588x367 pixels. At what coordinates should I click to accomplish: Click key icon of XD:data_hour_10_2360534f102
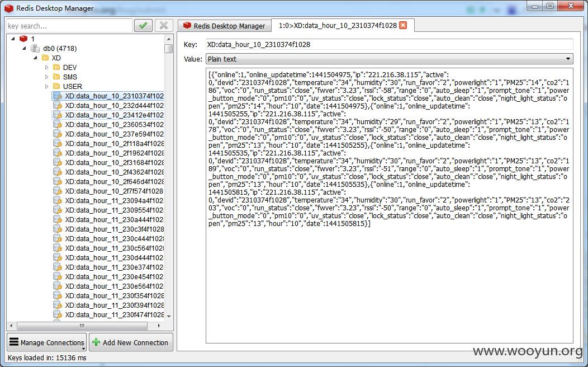(x=58, y=125)
